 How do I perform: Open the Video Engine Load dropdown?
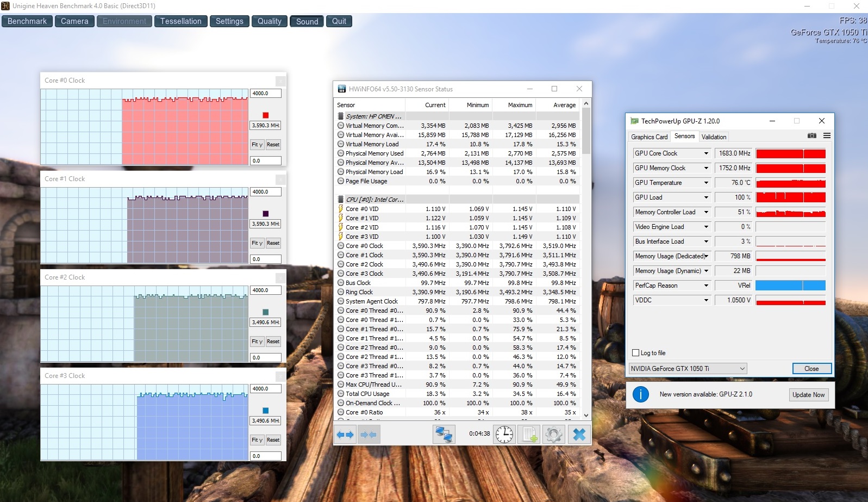[706, 227]
